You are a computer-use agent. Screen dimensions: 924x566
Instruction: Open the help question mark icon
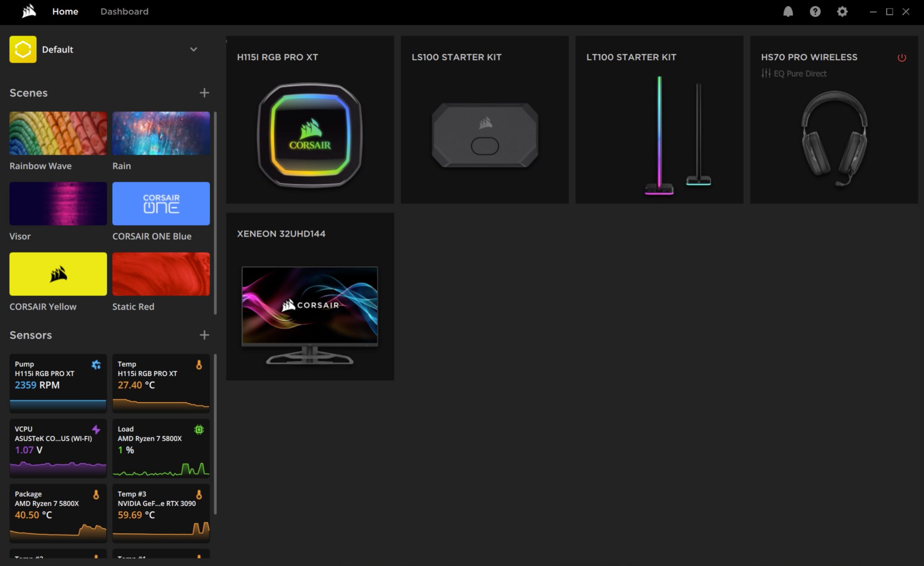pyautogui.click(x=815, y=12)
